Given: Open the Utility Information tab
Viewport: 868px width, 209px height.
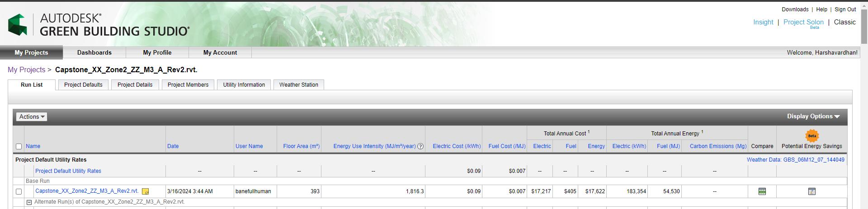Looking at the screenshot, I should tap(244, 85).
